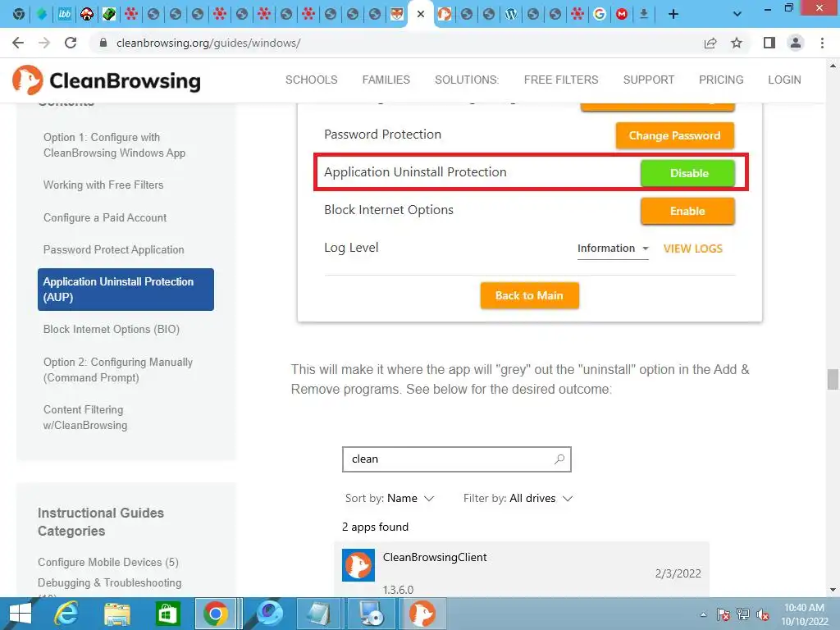
Task: Click the Action Center flag tray icon
Action: [724, 614]
